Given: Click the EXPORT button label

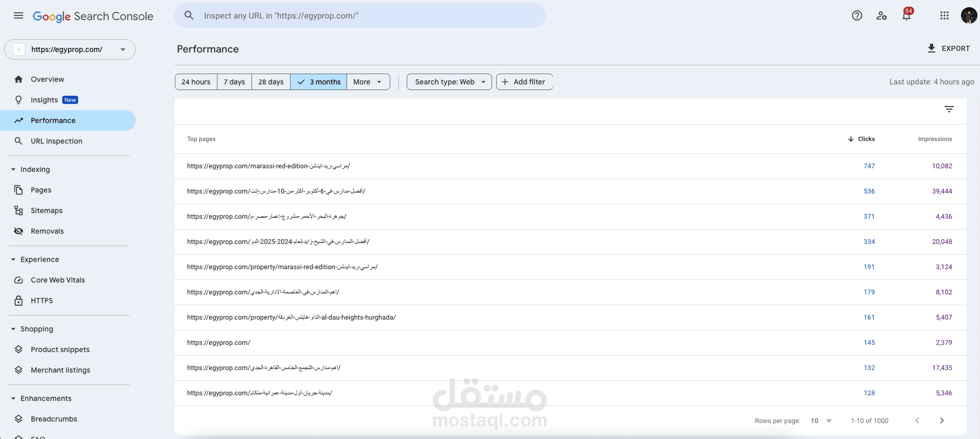Looking at the screenshot, I should pos(956,48).
